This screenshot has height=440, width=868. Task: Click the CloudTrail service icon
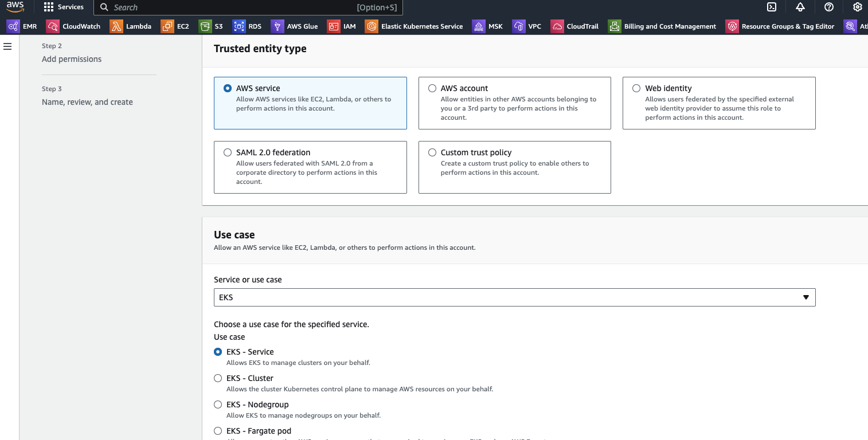click(x=557, y=26)
